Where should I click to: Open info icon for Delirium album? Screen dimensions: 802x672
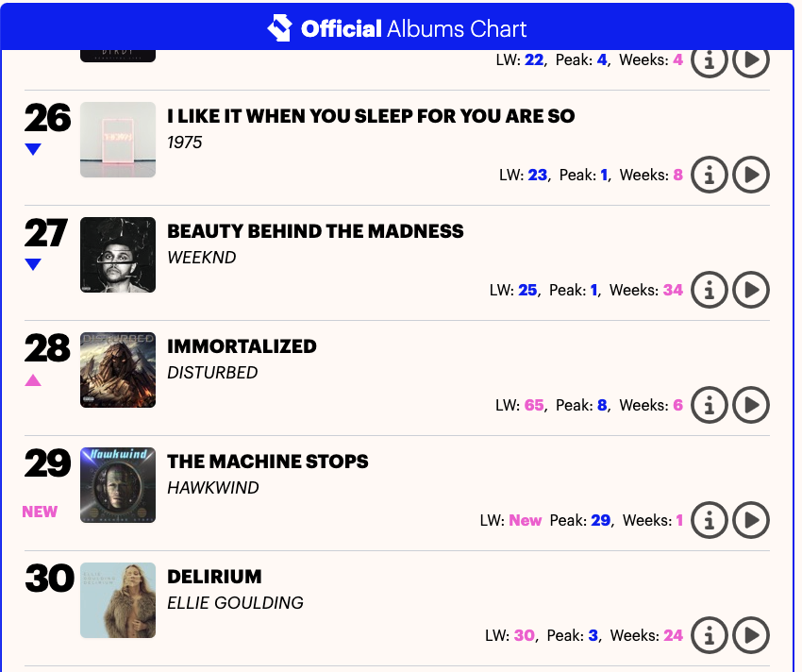tap(710, 635)
